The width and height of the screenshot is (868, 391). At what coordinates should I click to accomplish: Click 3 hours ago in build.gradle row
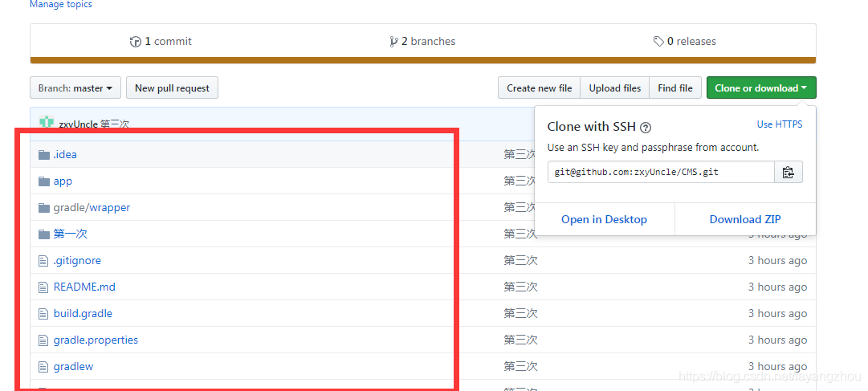tap(778, 314)
